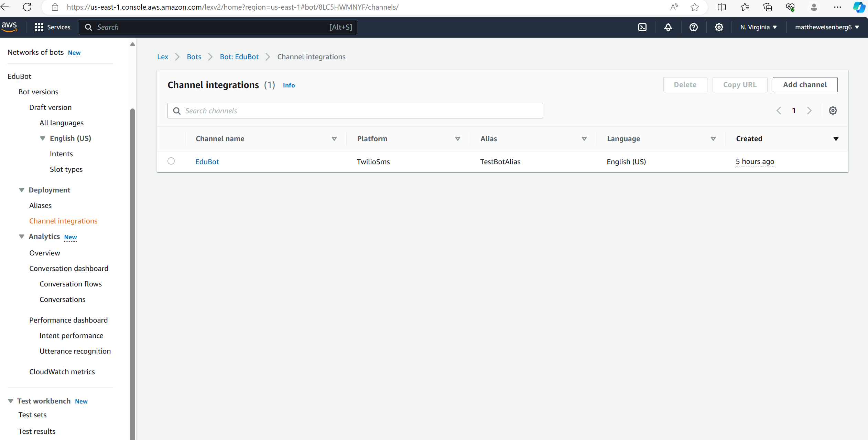The image size is (868, 440).
Task: Select the EduBot channel radio button
Action: click(171, 161)
